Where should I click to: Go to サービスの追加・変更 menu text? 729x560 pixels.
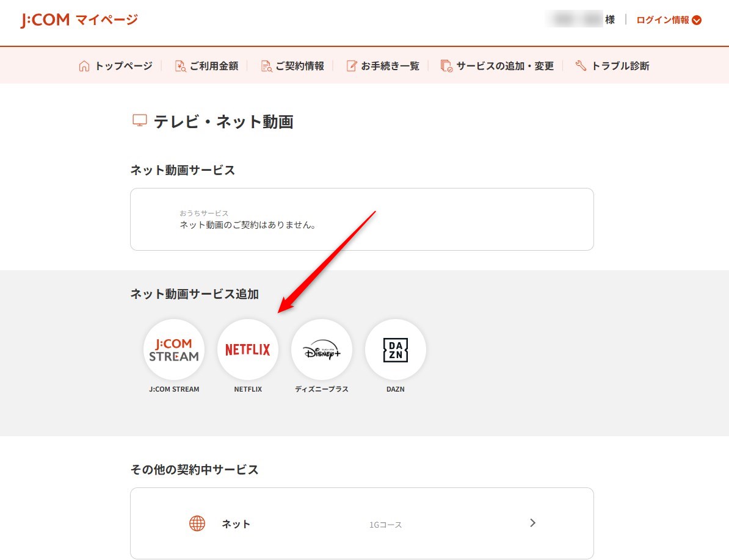click(x=505, y=66)
